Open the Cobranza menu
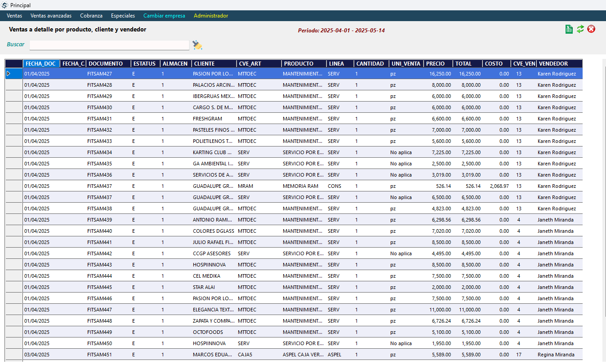The image size is (606, 364). pyautogui.click(x=91, y=16)
